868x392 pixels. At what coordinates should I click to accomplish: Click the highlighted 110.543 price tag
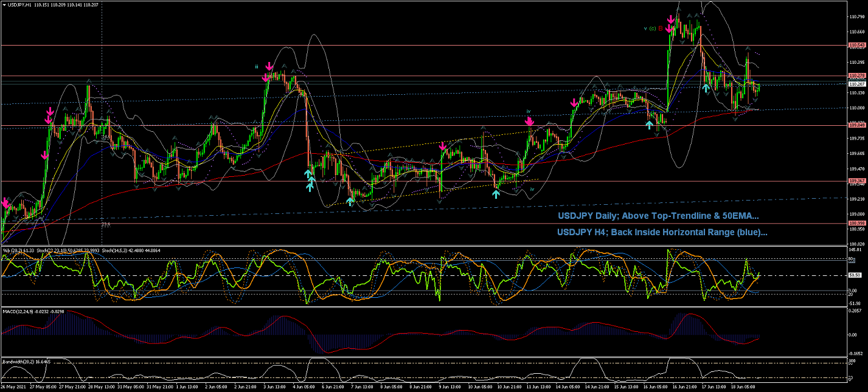click(857, 45)
